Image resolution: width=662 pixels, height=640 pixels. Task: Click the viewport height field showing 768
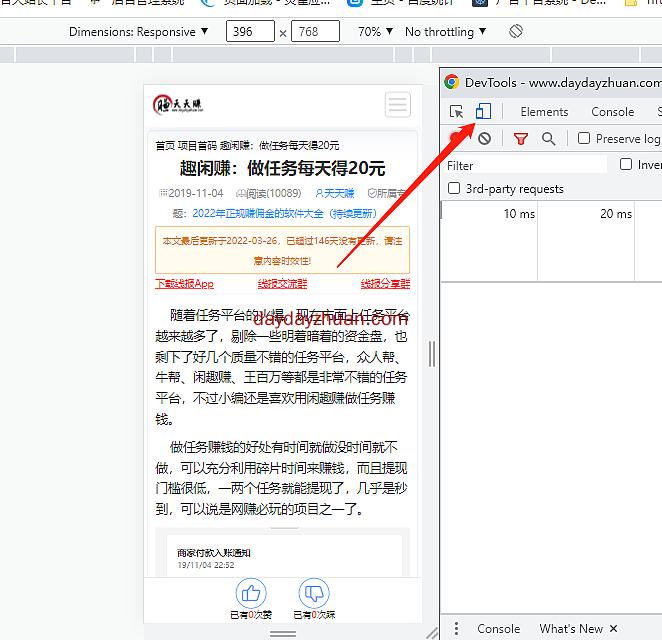pyautogui.click(x=315, y=31)
